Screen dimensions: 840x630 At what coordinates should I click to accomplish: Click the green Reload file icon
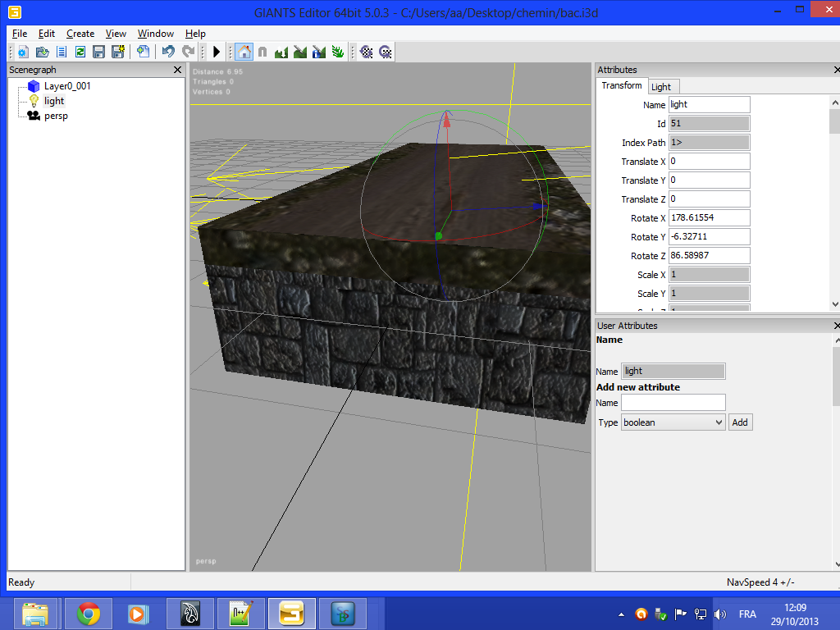[80, 52]
